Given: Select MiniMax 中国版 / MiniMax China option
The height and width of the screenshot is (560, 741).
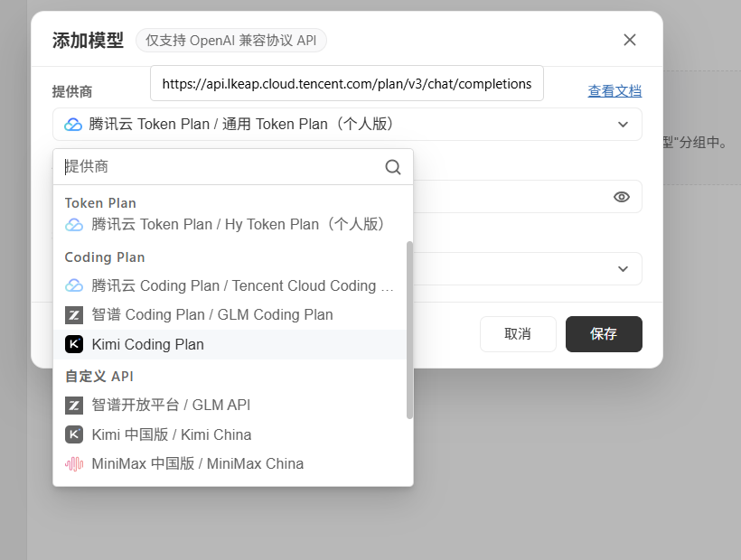Looking at the screenshot, I should [230, 463].
